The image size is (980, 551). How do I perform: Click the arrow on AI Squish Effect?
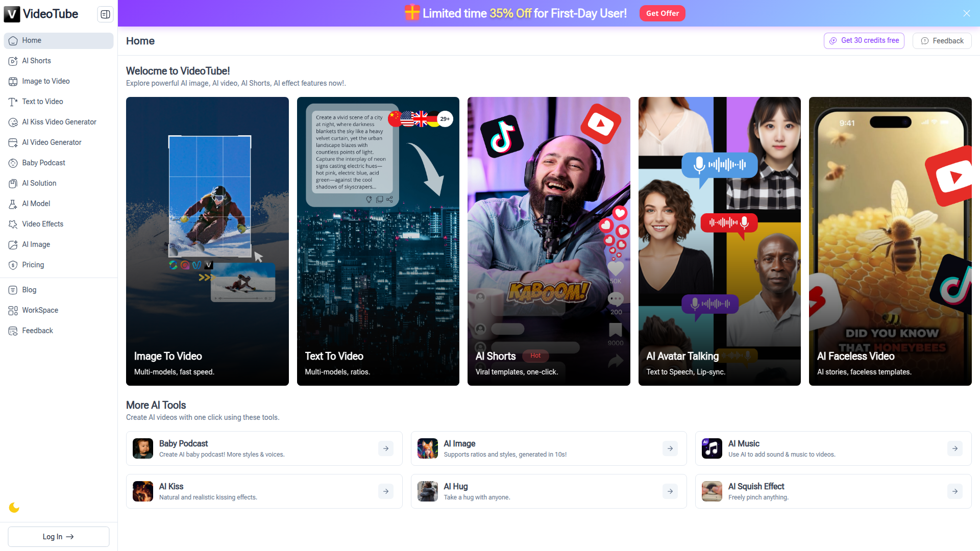(x=955, y=491)
